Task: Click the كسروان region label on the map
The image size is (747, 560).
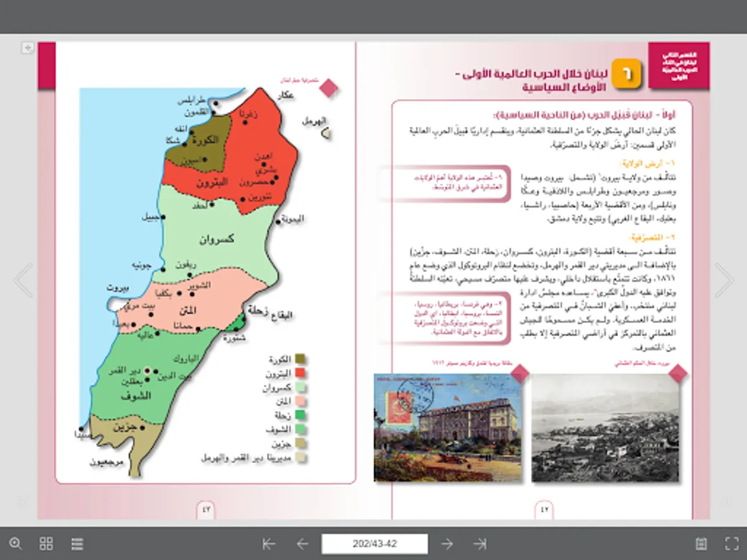Action: 217,239
